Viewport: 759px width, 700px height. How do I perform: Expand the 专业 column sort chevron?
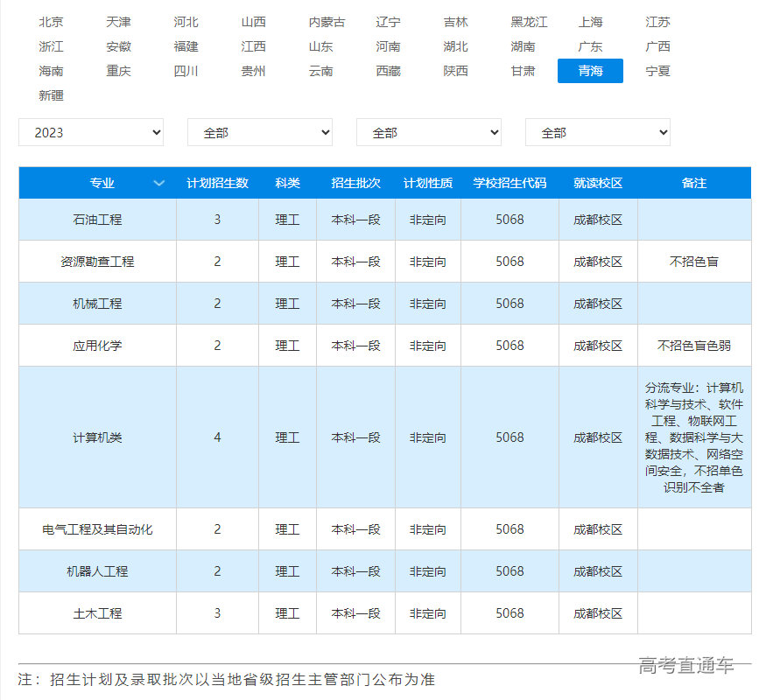tap(159, 184)
